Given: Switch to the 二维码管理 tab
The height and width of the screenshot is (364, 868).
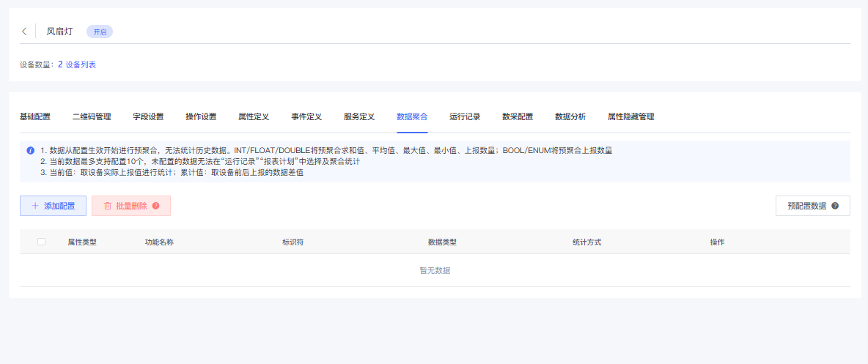Looking at the screenshot, I should coord(92,116).
